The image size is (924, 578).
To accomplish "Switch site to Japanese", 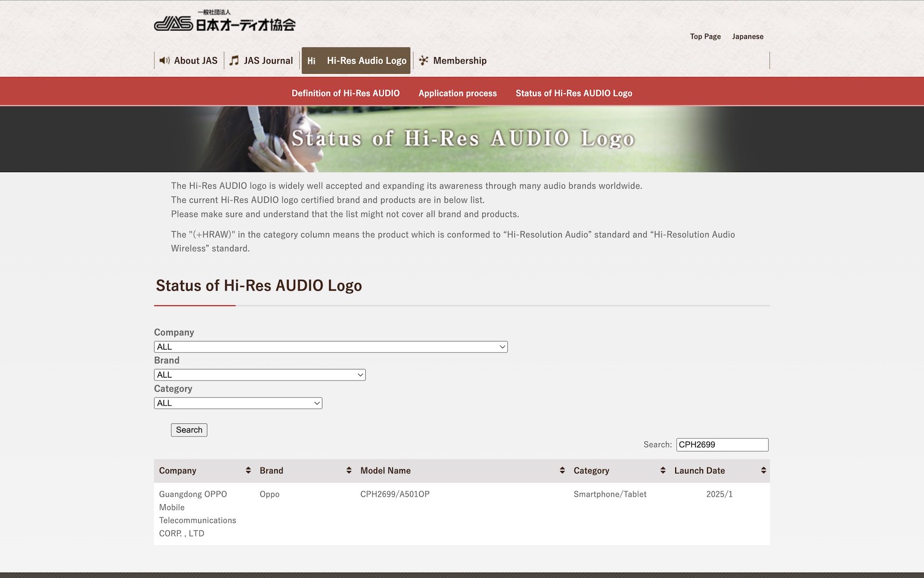I will pyautogui.click(x=747, y=37).
